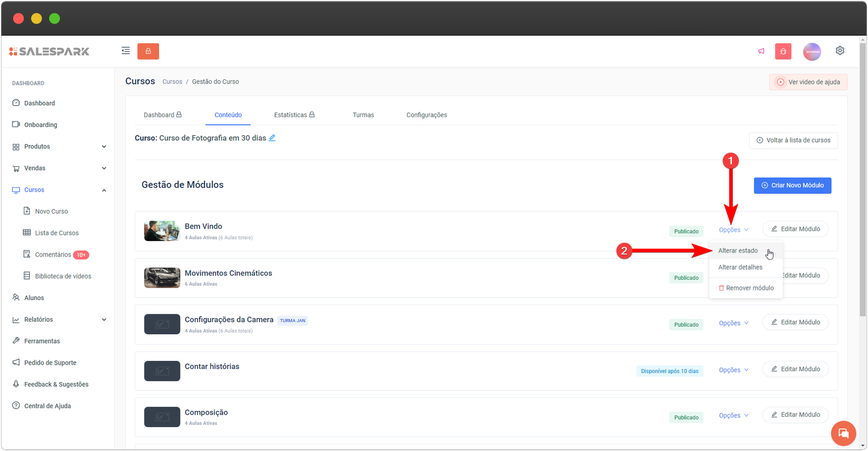The width and height of the screenshot is (868, 451).
Task: Click the red bug report icon
Action: (783, 52)
